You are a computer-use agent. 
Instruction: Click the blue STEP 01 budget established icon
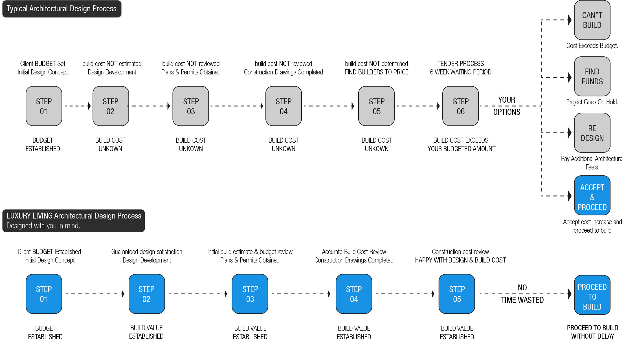(x=52, y=296)
